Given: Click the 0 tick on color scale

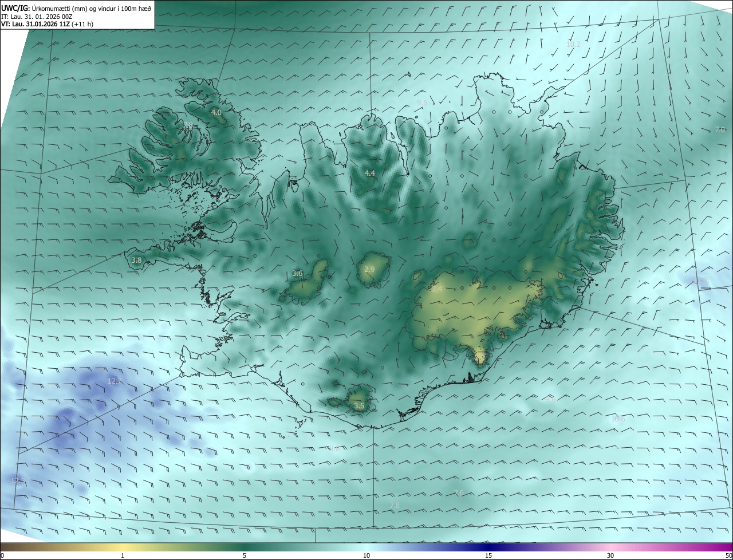Looking at the screenshot, I should click(2, 555).
